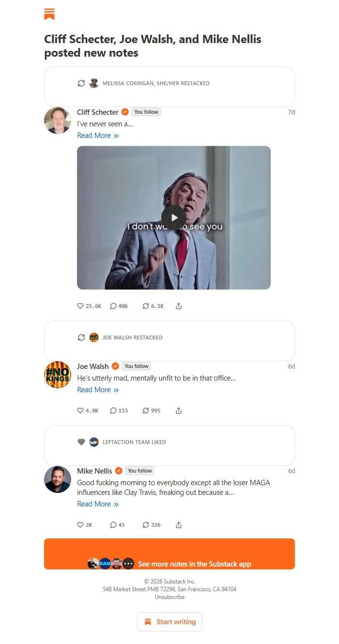Restack Joe Walsh's note

pyautogui.click(x=145, y=411)
